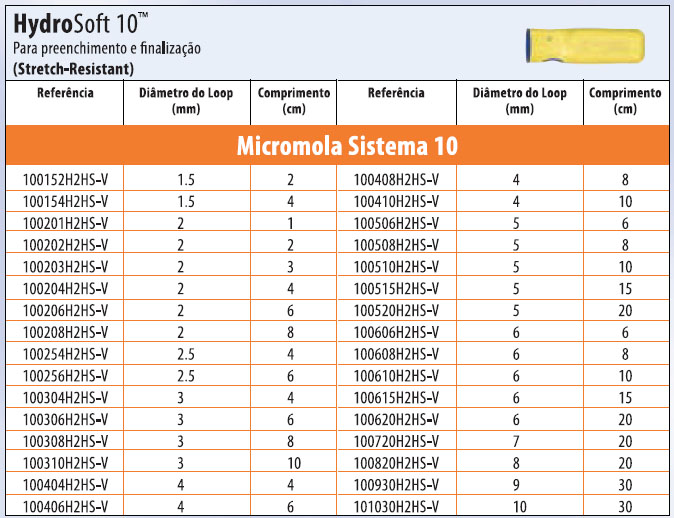
Task: Click reference 100254H2HS-V
Action: pos(65,354)
